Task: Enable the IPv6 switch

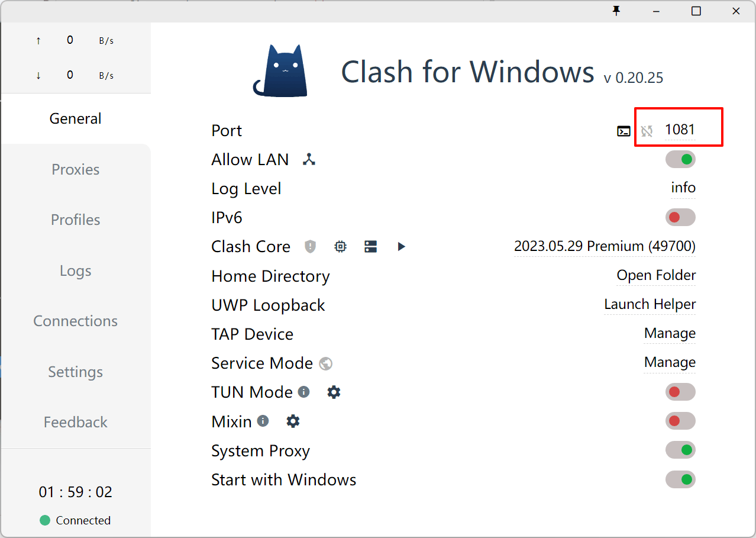Action: 680,217
